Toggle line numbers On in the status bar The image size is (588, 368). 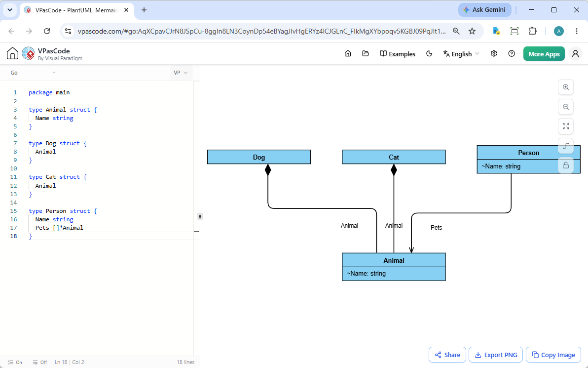pos(15,363)
